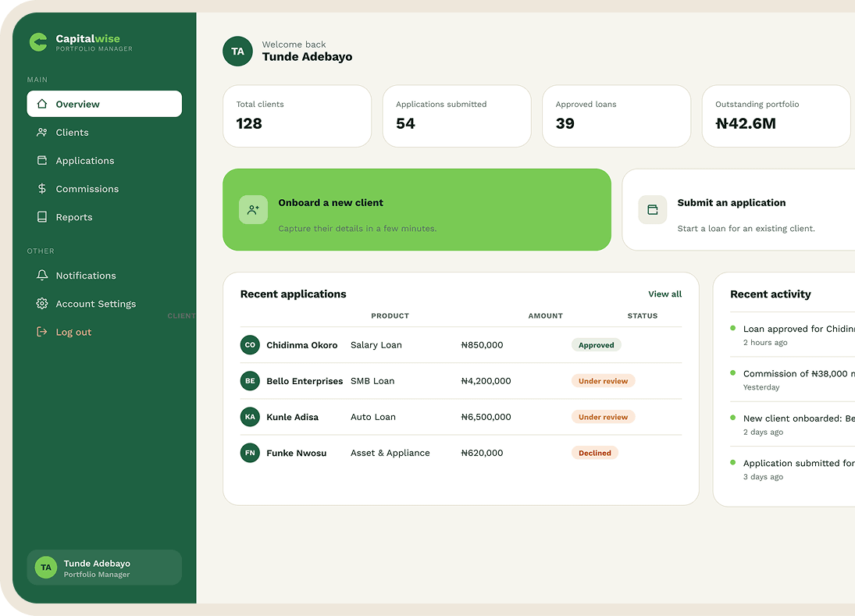Click the Notifications bell icon
The image size is (855, 616).
42,276
